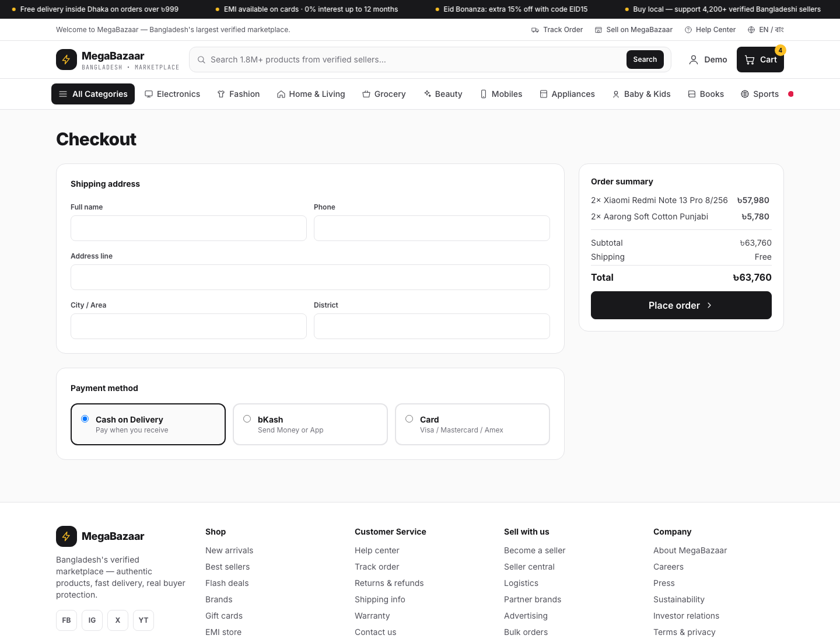Click the shirt icon for Fashion
This screenshot has width=840, height=642.
[221, 94]
